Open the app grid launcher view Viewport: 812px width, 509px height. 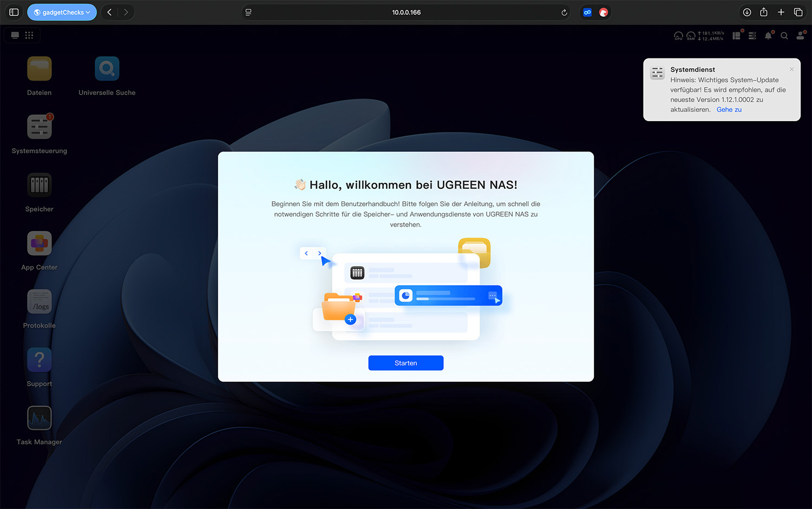click(29, 35)
